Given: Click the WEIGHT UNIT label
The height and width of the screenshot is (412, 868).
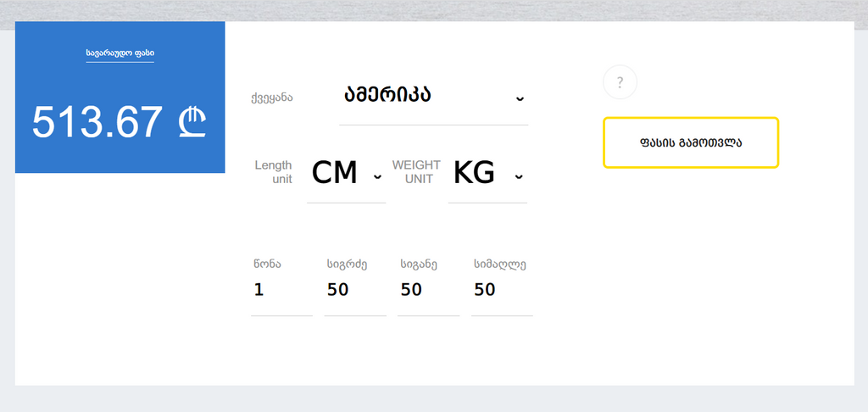Looking at the screenshot, I should pyautogui.click(x=416, y=172).
